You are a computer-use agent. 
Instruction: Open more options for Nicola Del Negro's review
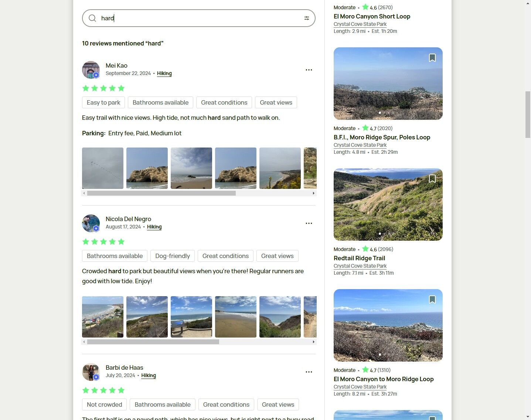[x=309, y=223]
